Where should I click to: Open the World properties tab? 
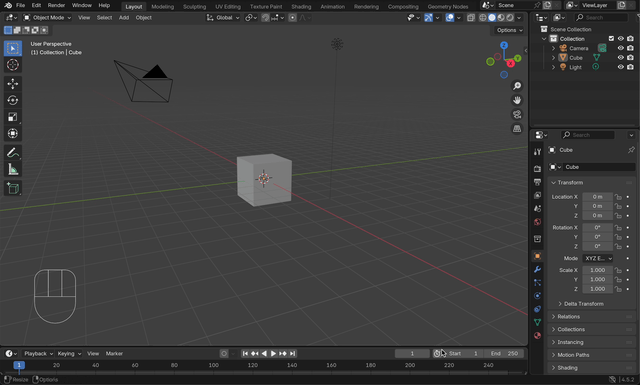coord(537,222)
